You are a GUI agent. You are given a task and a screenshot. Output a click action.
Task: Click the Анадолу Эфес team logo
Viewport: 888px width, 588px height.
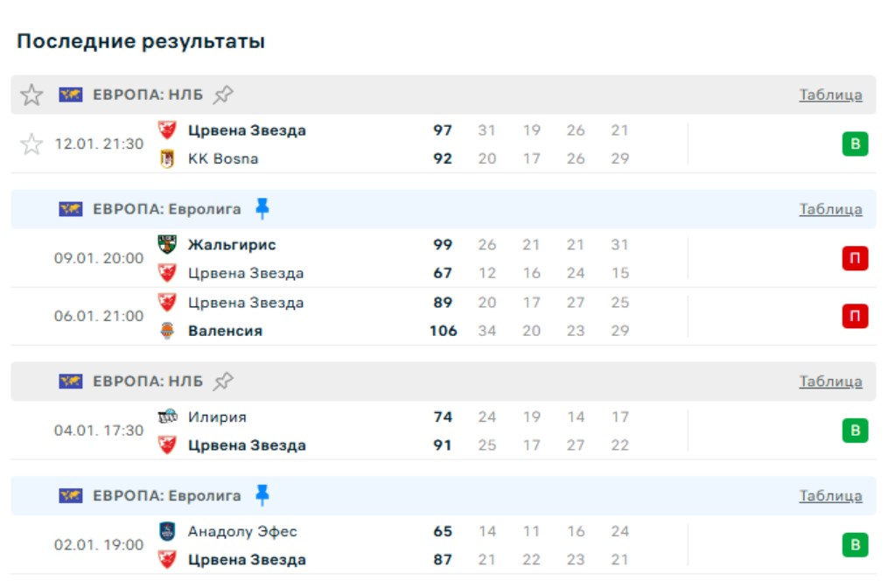pyautogui.click(x=167, y=531)
